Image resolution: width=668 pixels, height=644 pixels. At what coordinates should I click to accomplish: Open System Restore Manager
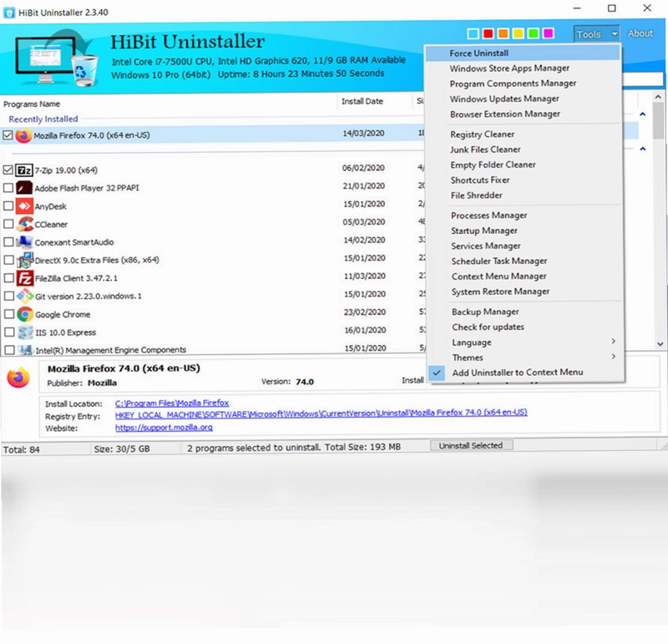pyautogui.click(x=500, y=292)
